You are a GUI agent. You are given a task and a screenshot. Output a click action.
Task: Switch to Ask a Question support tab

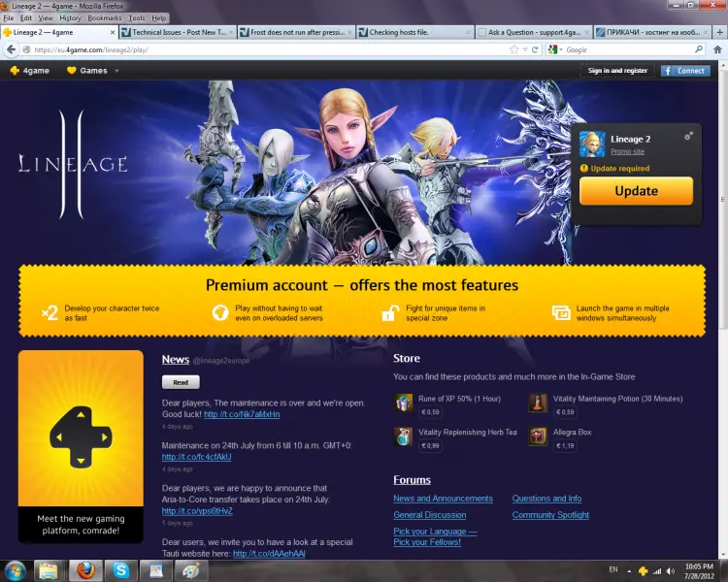[534, 32]
